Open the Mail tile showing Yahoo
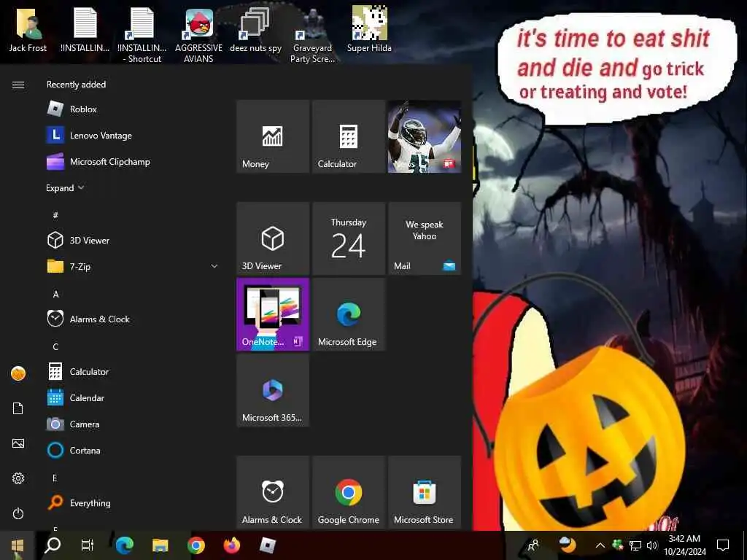This screenshot has width=747, height=560. point(425,238)
